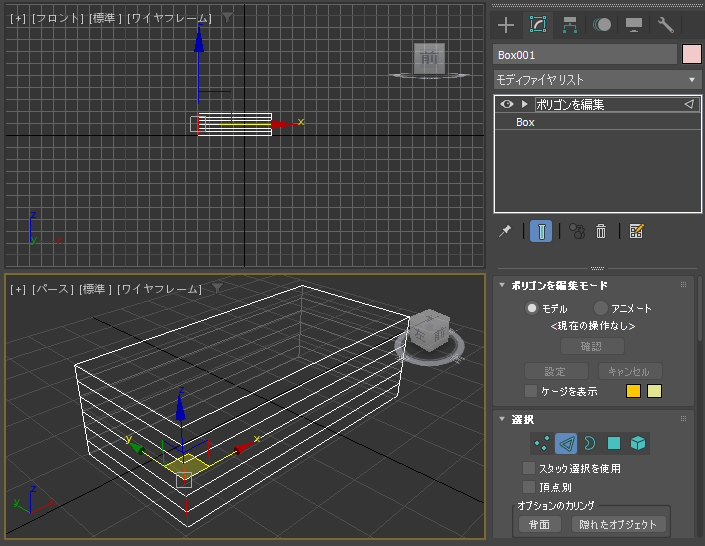705x546 pixels.
Task: Click the 背面 culling button
Action: point(540,524)
